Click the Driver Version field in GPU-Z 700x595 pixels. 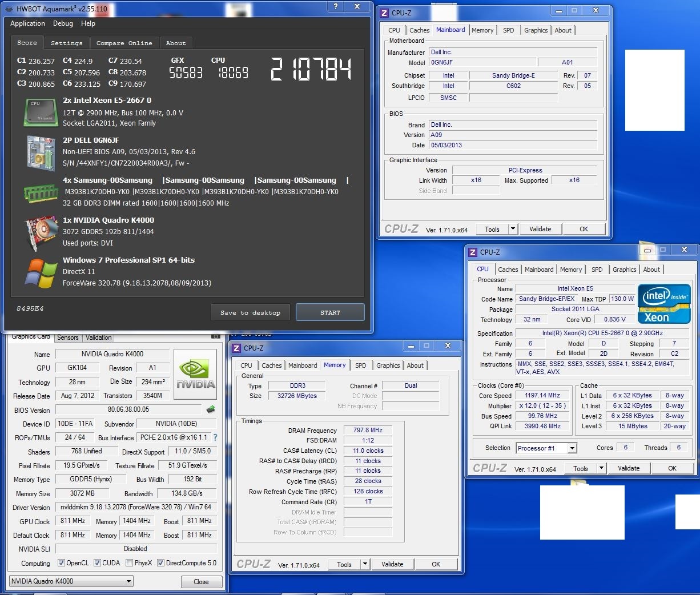tap(136, 507)
